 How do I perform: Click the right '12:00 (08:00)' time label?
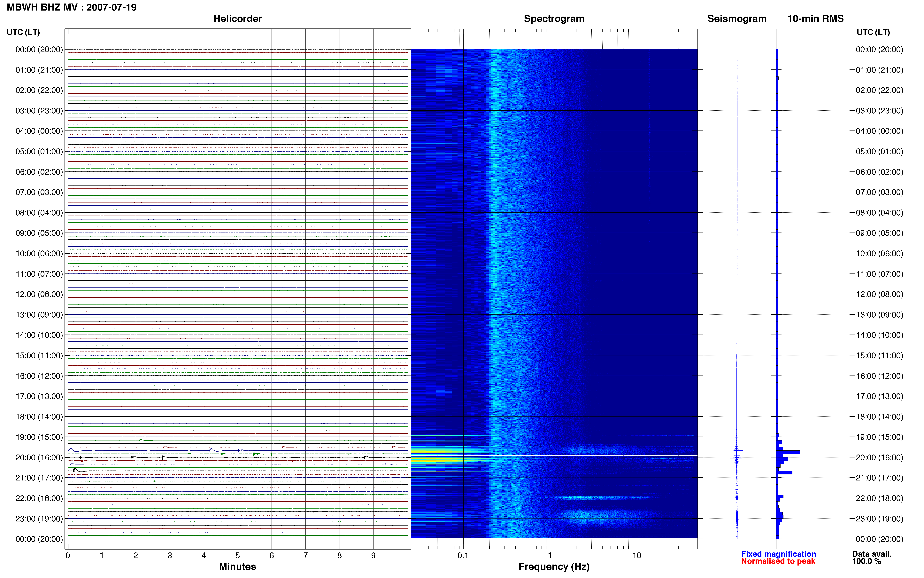(x=879, y=294)
